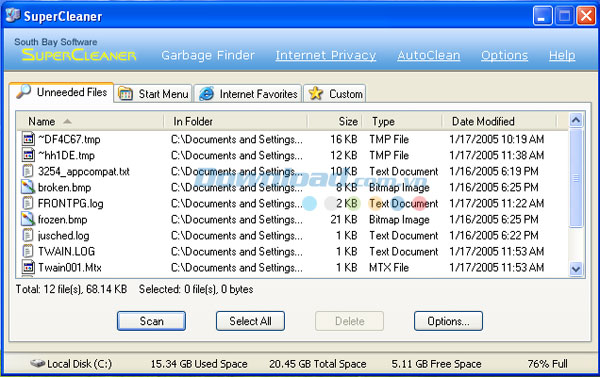Select the 3254_appcompat.txt document icon
This screenshot has height=377, width=600.
(x=28, y=171)
